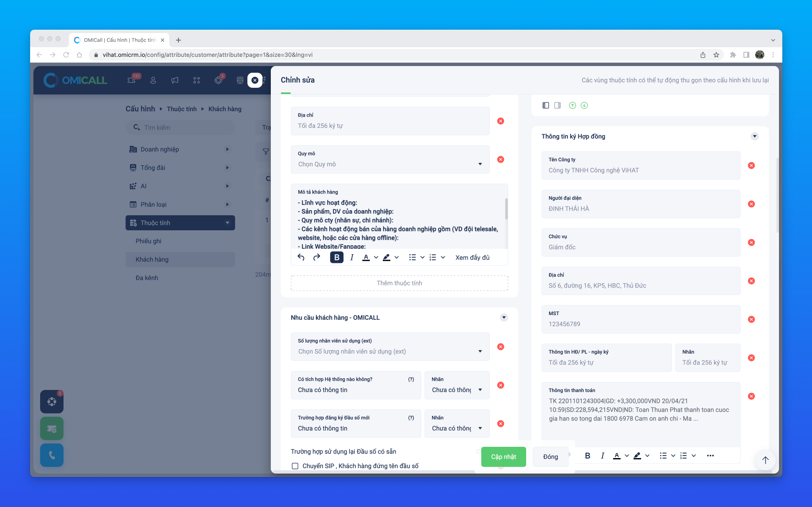Remove the Tên Công ty field
This screenshot has width=812, height=507.
coord(751,166)
